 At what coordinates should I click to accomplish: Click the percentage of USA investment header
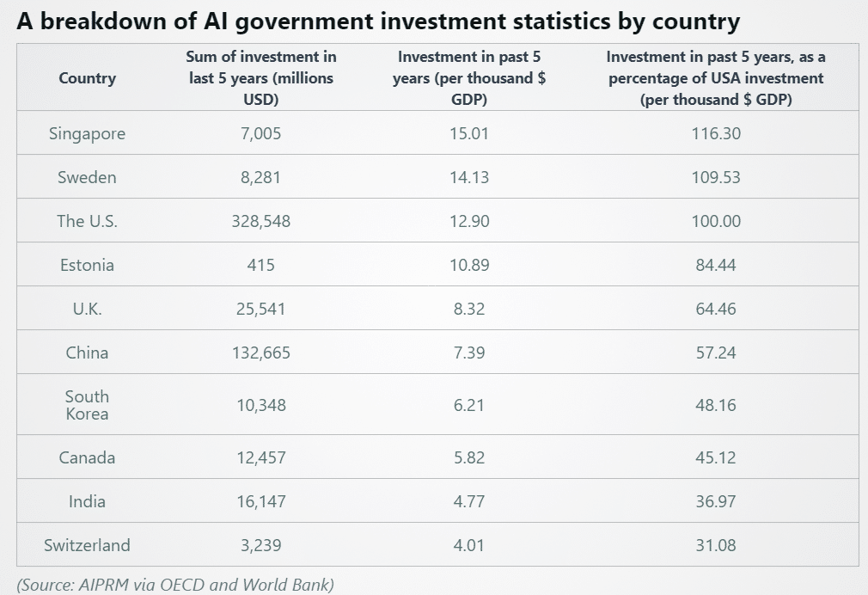[x=715, y=78]
